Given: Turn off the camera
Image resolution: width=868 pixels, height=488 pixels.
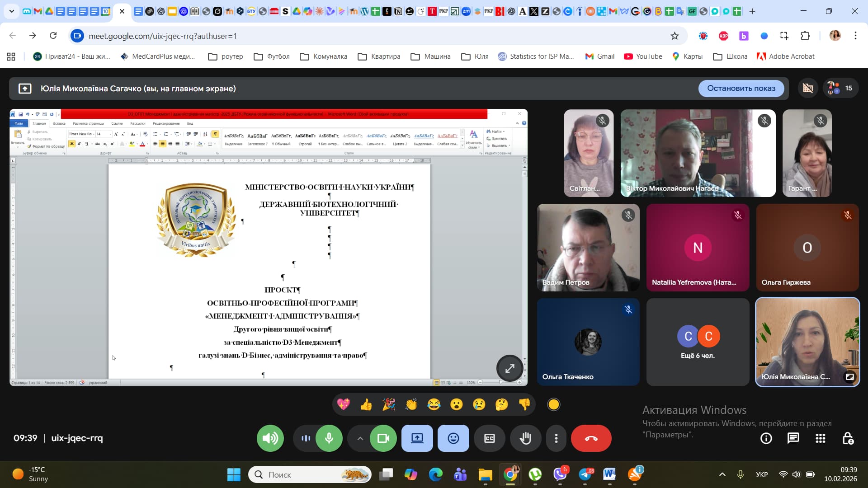Looking at the screenshot, I should 383,438.
